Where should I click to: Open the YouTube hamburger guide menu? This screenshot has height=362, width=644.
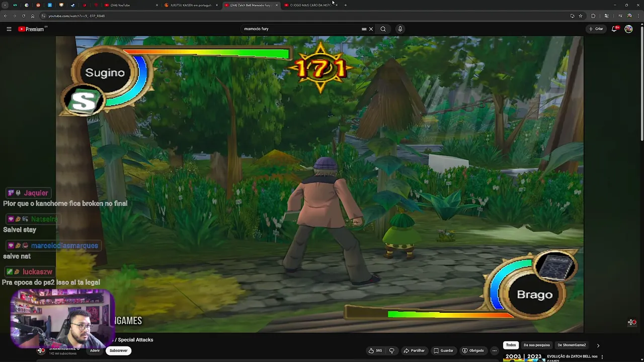click(x=9, y=29)
